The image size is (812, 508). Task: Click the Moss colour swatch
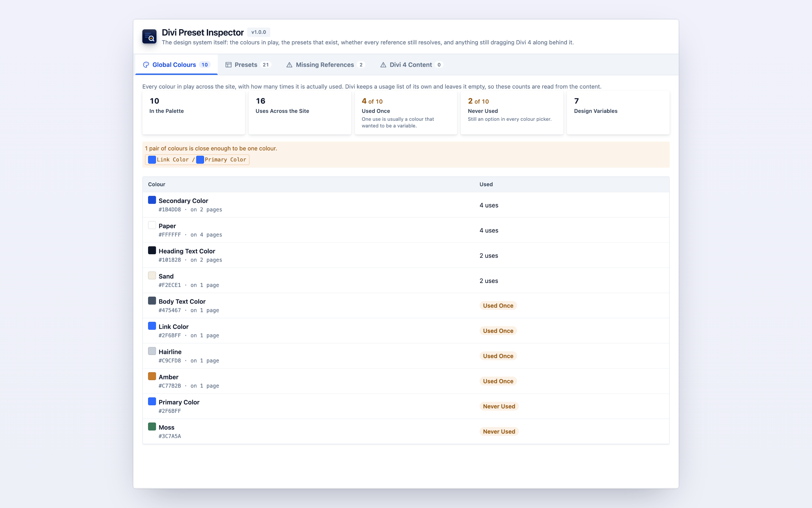click(152, 427)
